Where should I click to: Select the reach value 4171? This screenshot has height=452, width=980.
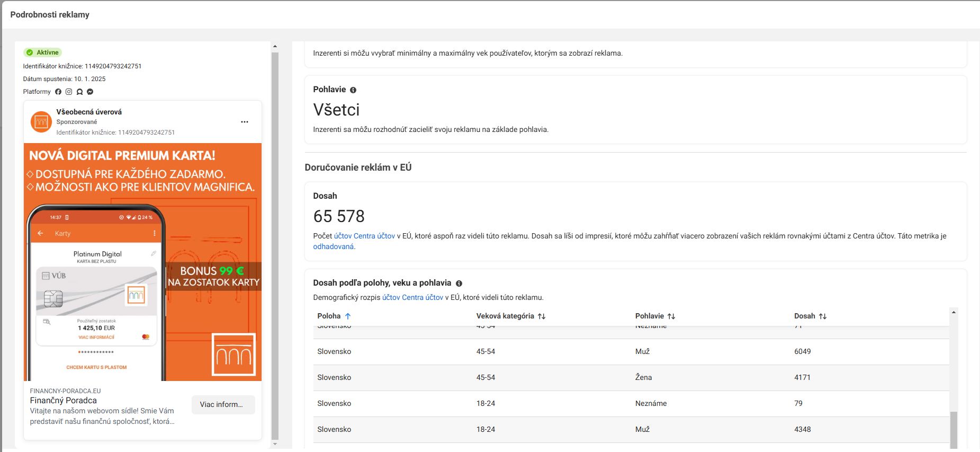pos(802,377)
